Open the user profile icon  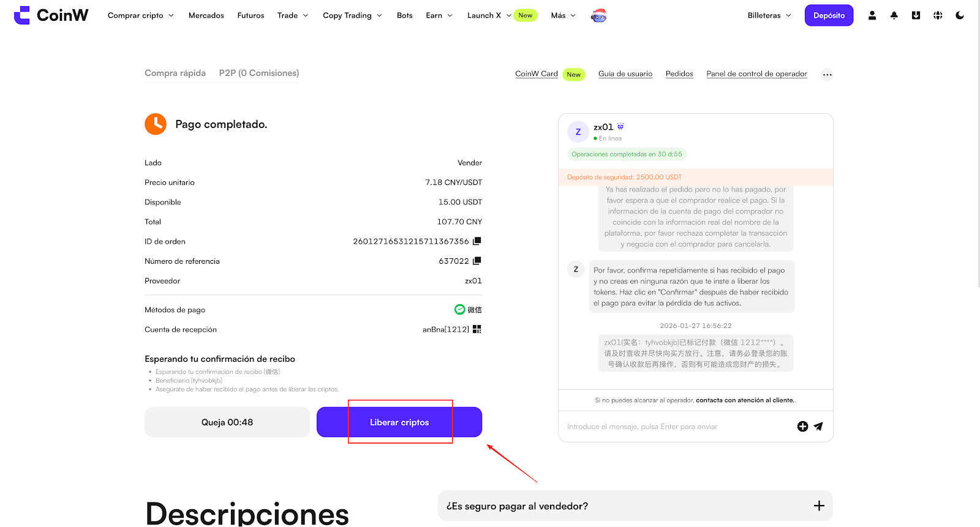872,15
